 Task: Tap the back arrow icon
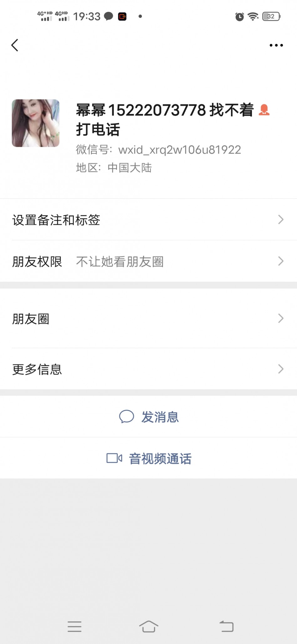15,45
